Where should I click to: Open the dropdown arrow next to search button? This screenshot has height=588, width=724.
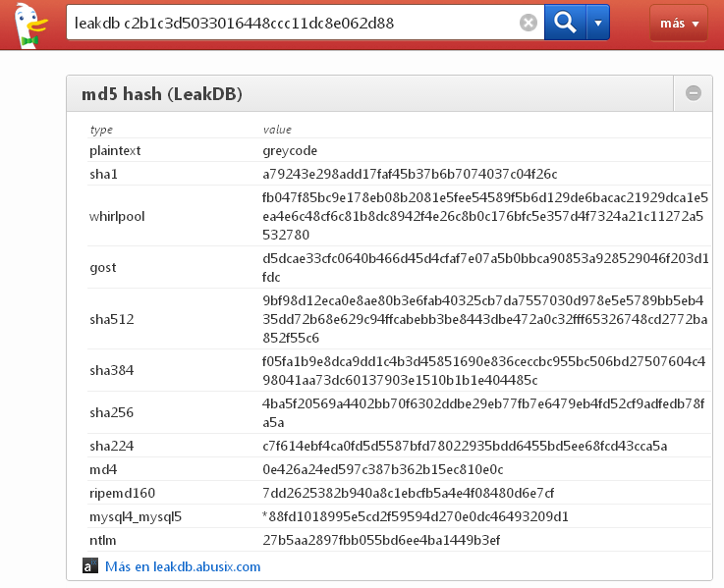click(598, 23)
